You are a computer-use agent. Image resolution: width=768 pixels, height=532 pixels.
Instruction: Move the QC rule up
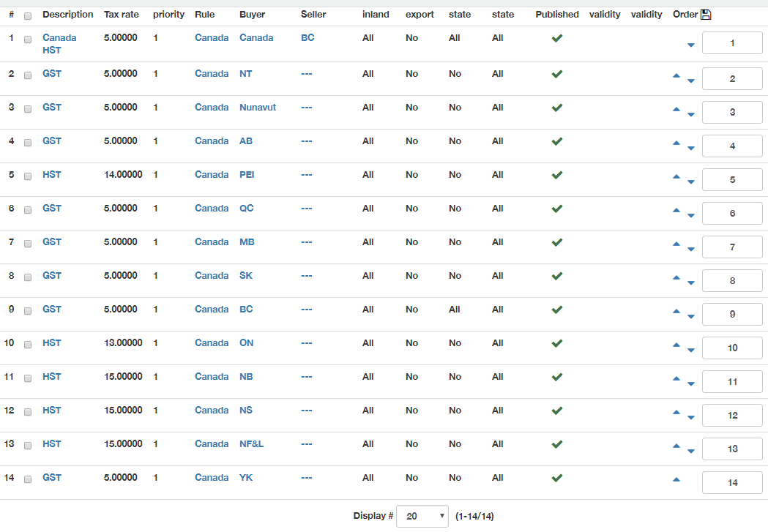pyautogui.click(x=676, y=211)
